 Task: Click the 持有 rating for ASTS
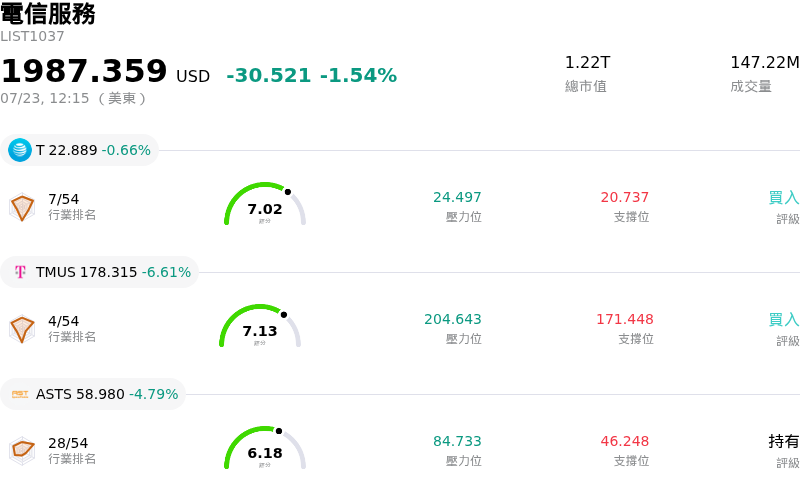pyautogui.click(x=784, y=441)
